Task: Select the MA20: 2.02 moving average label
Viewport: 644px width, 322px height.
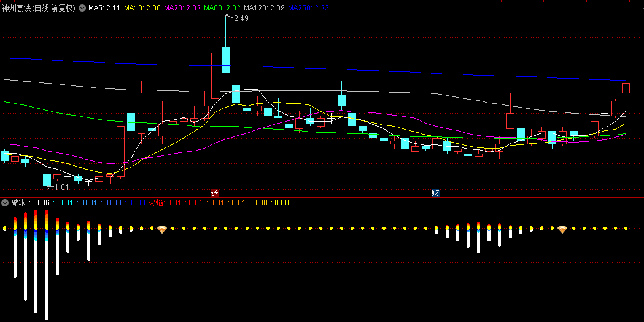Action: point(182,8)
